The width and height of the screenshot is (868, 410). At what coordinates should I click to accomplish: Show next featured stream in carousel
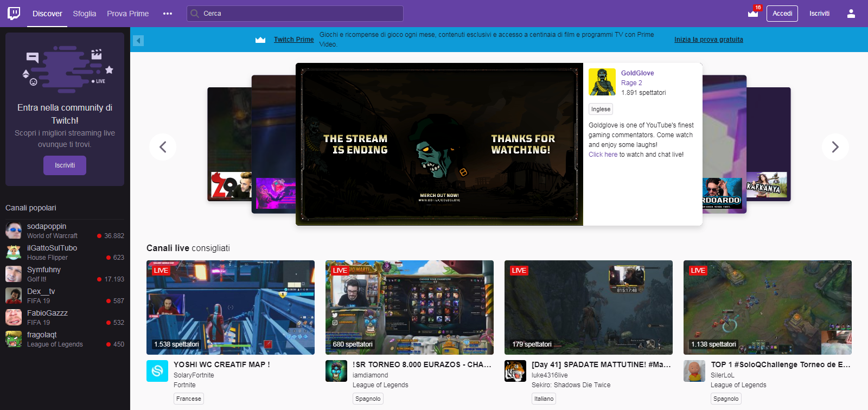[835, 147]
